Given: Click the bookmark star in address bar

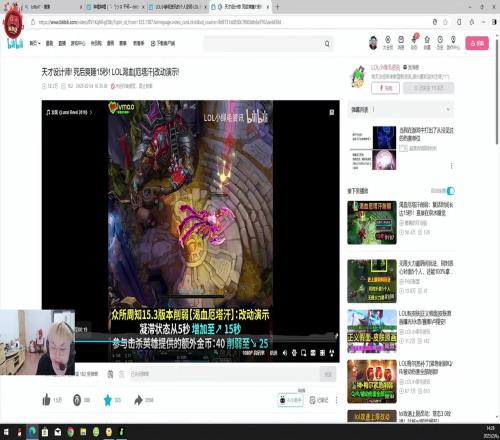Looking at the screenshot, I should coord(445,22).
